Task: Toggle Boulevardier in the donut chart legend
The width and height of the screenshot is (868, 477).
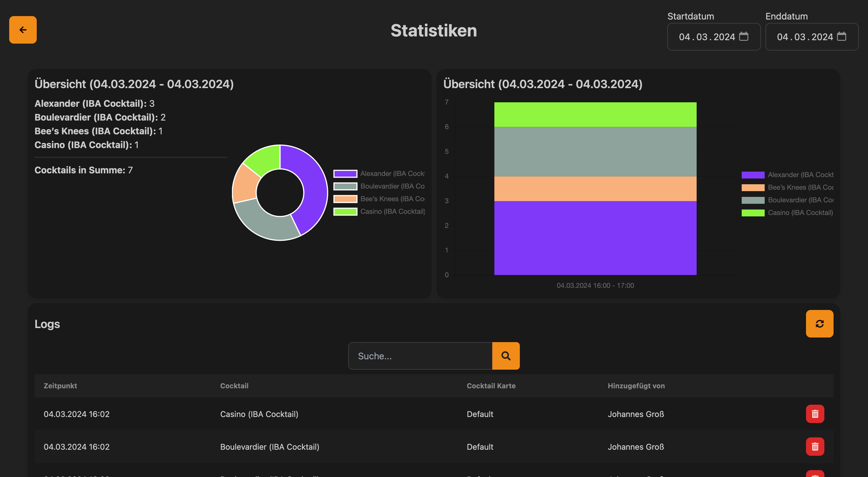Action: pyautogui.click(x=379, y=186)
